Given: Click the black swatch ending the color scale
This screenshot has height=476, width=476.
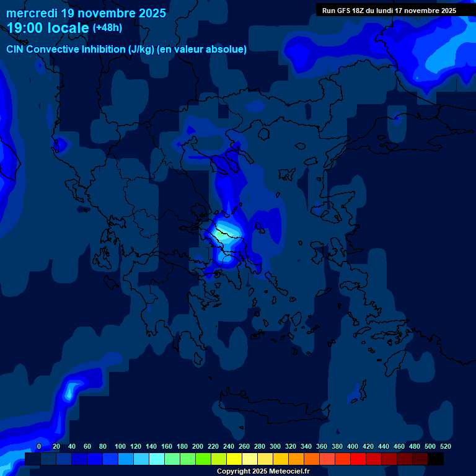Looking at the screenshot, I should (436, 459).
